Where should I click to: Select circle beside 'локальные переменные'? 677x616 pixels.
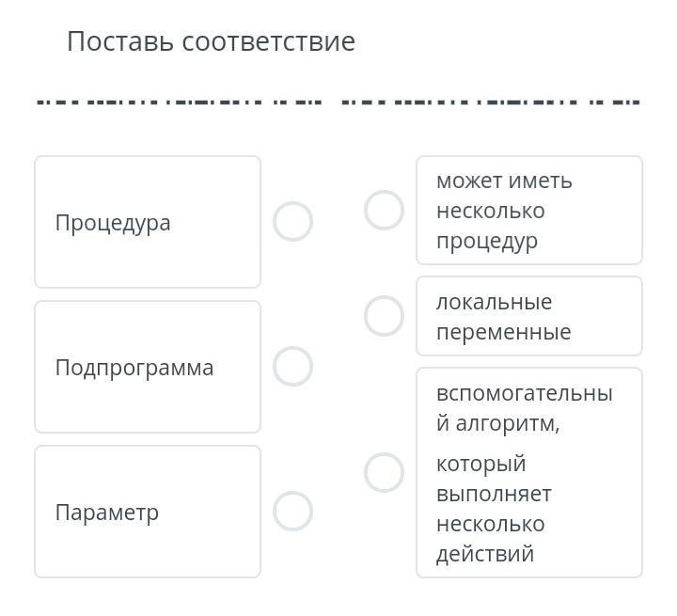(384, 316)
